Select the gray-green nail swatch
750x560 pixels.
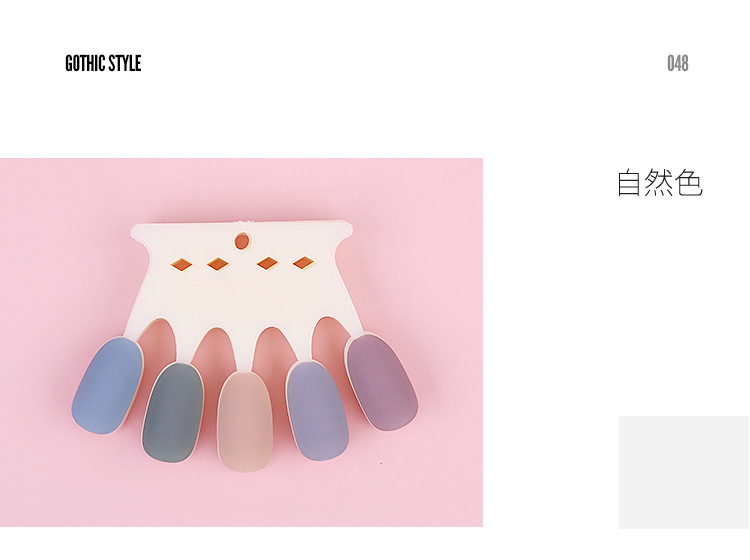[x=173, y=413]
